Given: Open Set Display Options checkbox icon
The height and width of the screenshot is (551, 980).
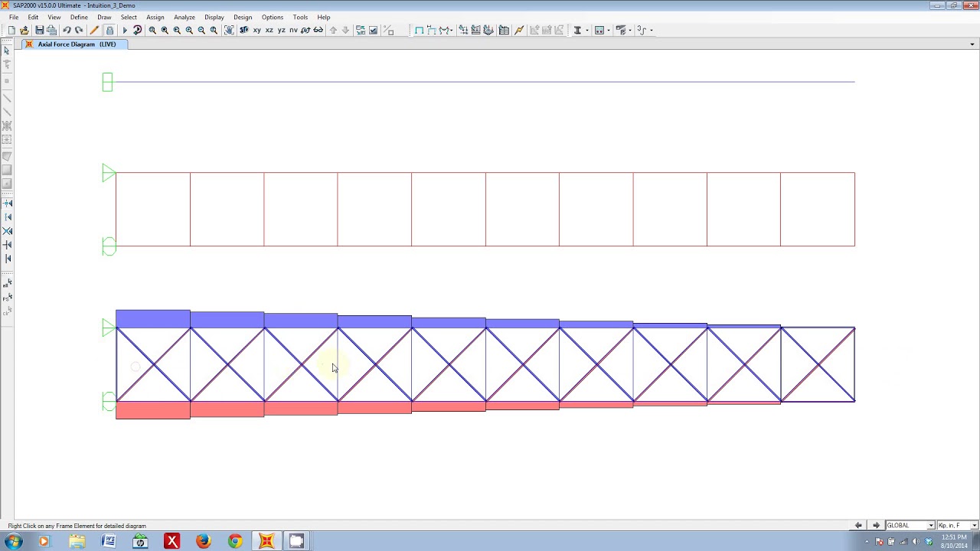Looking at the screenshot, I should pos(373,31).
